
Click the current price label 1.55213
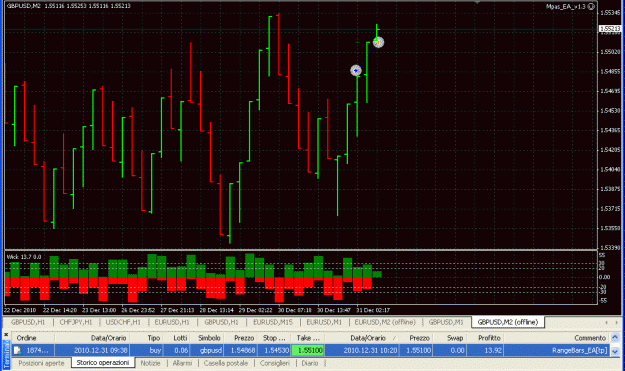[x=610, y=29]
